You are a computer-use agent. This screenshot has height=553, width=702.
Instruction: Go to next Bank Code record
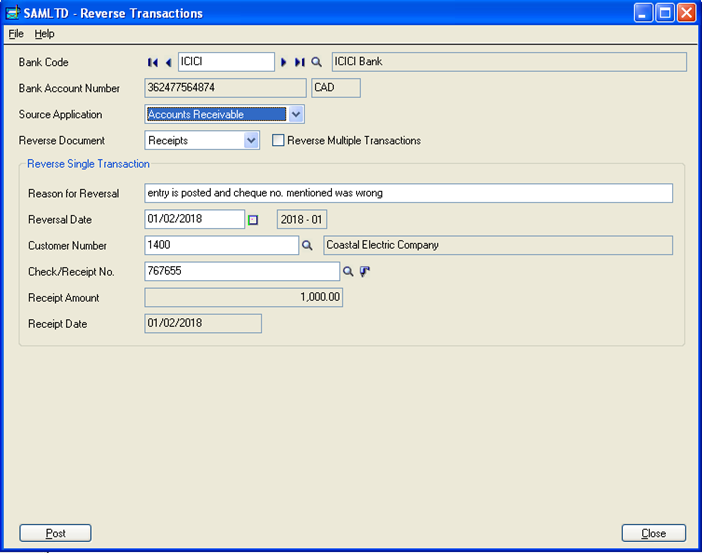[x=284, y=62]
